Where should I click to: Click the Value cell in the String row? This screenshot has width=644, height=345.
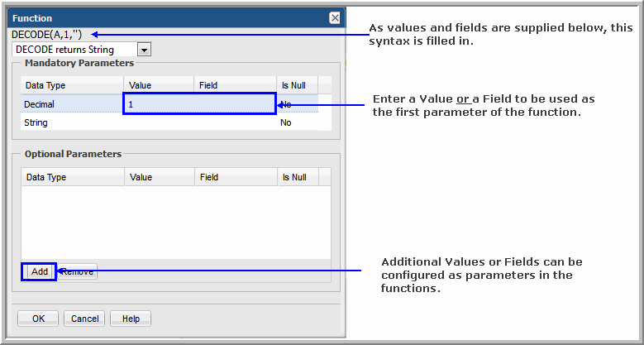coord(159,122)
